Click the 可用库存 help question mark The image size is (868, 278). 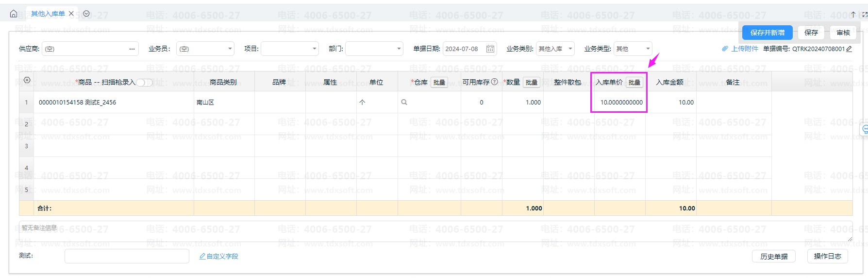point(495,82)
